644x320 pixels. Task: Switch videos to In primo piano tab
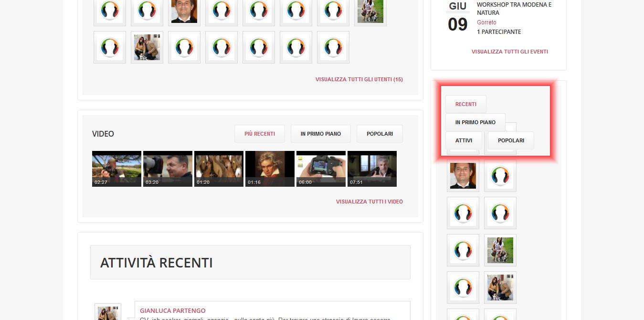[x=321, y=134]
